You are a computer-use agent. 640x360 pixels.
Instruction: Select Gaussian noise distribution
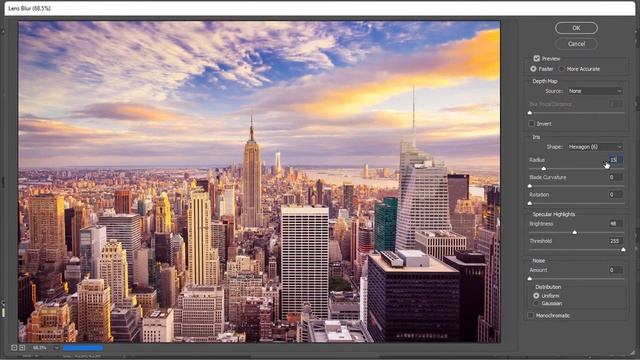[536, 303]
